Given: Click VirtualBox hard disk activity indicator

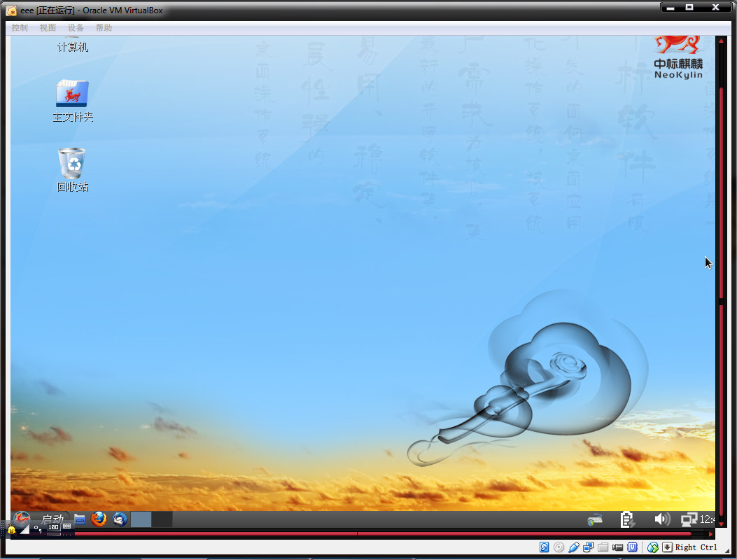Looking at the screenshot, I should click(x=545, y=547).
